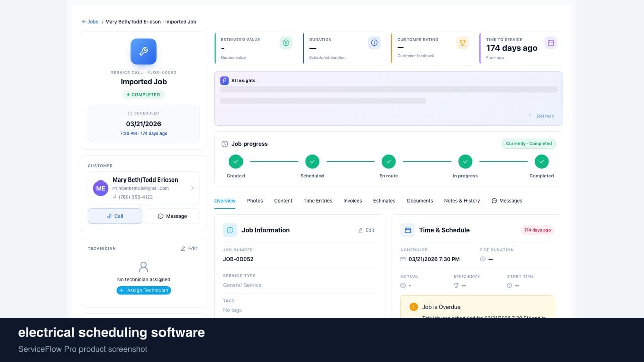Click the purple AI Insights lightning icon
The width and height of the screenshot is (644, 362).
(x=224, y=80)
